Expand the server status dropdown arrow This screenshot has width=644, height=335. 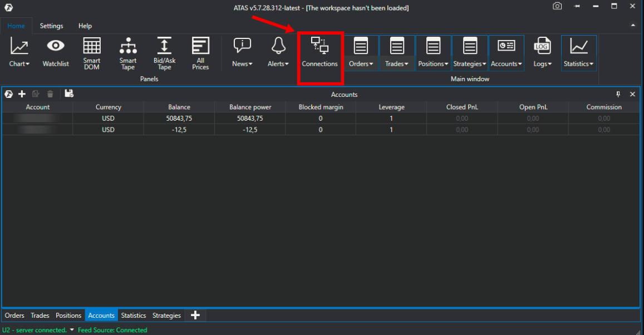72,329
